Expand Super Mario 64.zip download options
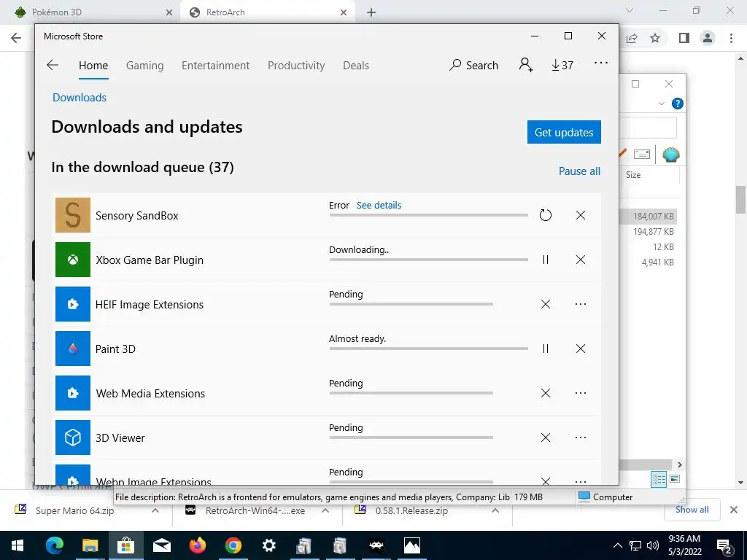 [155, 510]
